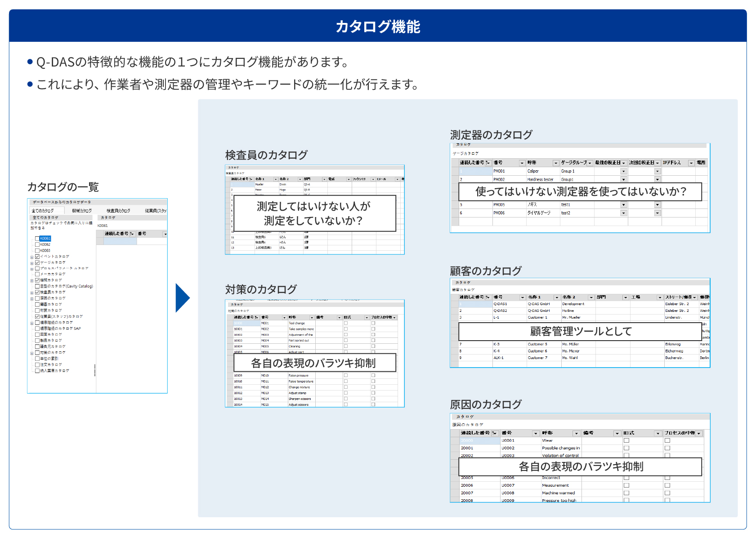Select the Ms. Wahl cell
The height and width of the screenshot is (537, 756).
pyautogui.click(x=578, y=358)
